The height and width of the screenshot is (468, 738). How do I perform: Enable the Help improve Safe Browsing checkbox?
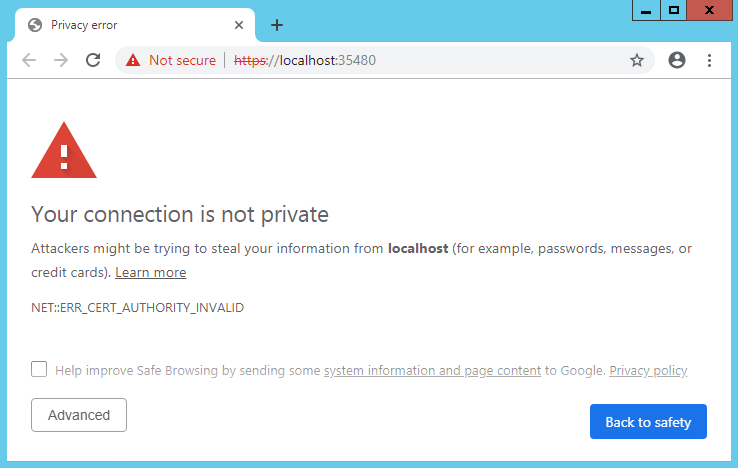point(39,369)
